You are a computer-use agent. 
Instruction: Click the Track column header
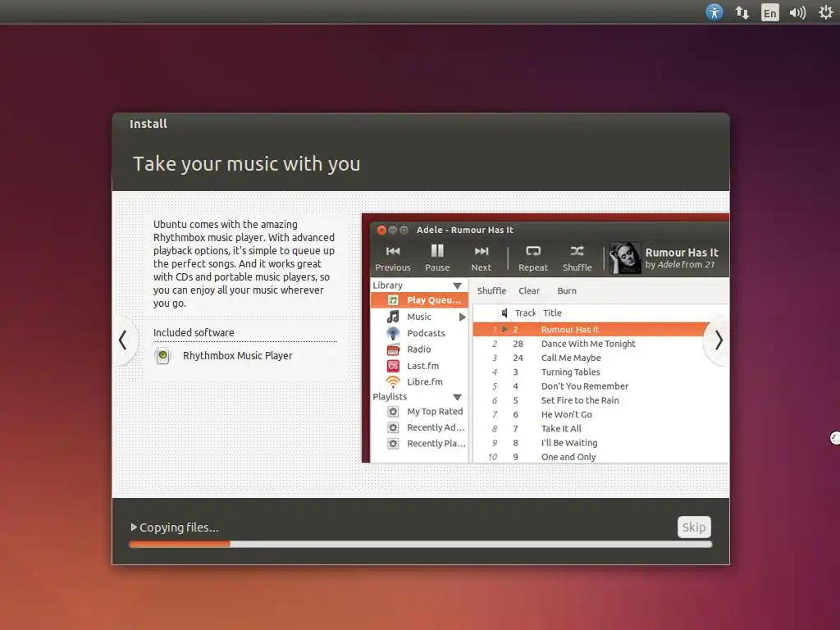pos(524,313)
